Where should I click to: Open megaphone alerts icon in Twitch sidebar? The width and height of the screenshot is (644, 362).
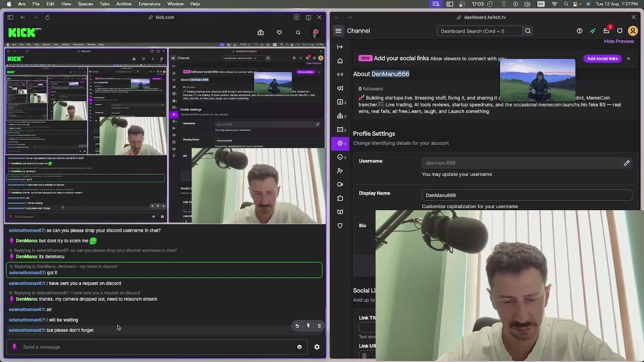340,88
